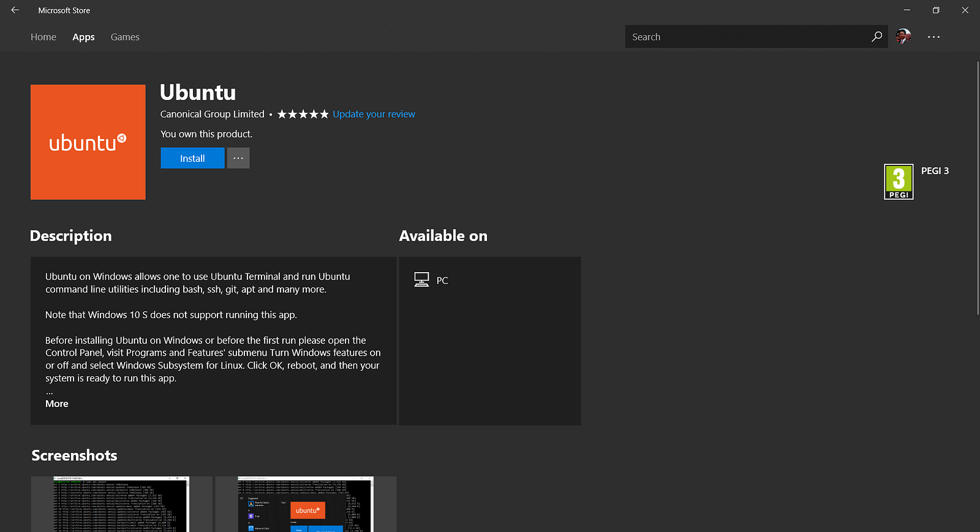Click the Windows 10 S note text
980x532 pixels.
(x=171, y=315)
